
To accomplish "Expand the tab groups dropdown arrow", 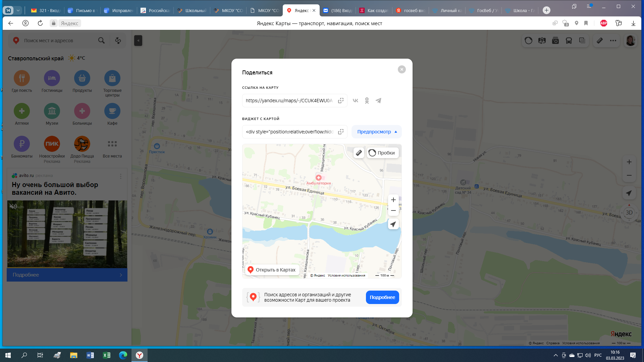I will 18,10.
